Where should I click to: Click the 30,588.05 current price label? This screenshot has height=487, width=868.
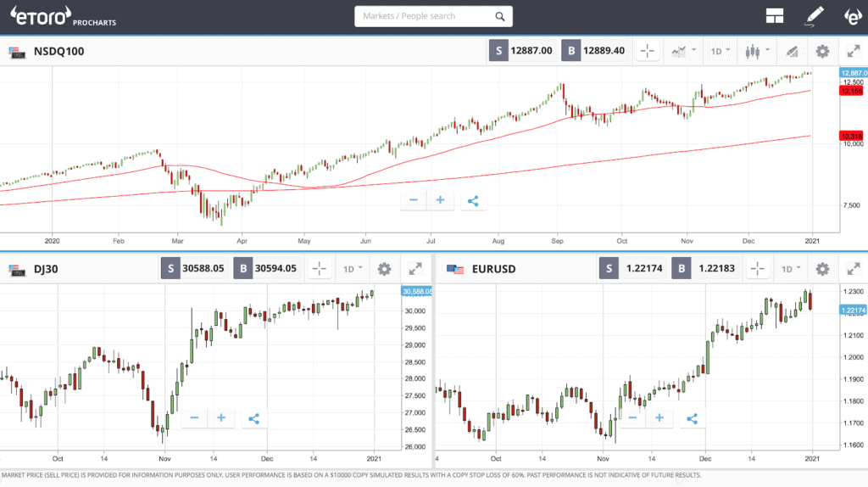click(416, 291)
